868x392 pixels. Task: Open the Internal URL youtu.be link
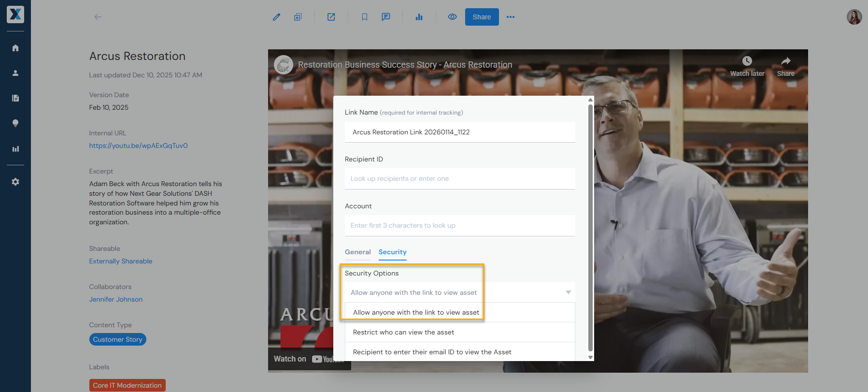(x=138, y=145)
